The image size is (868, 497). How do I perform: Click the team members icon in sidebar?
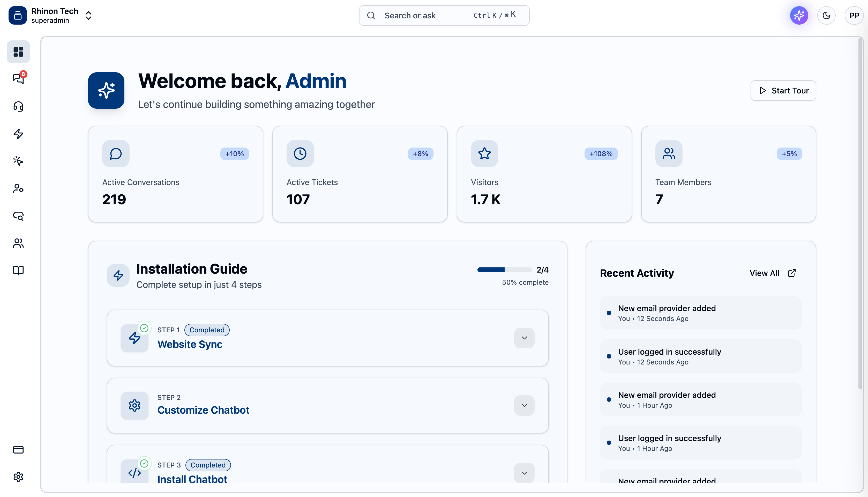click(x=18, y=243)
